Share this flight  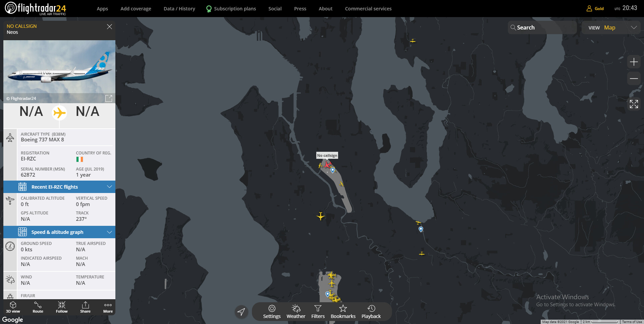point(85,307)
